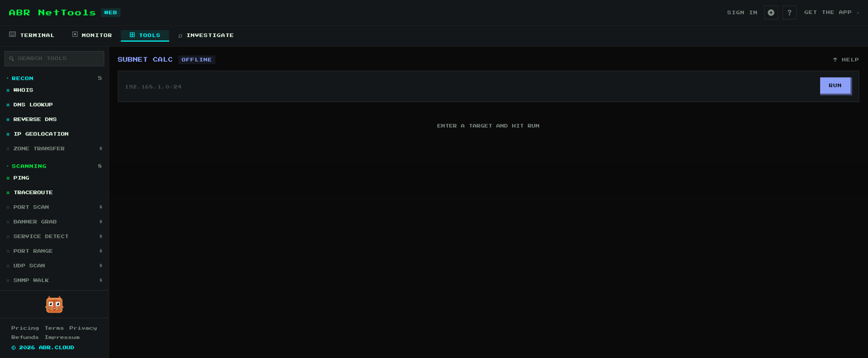Open the Whois tool

(54, 90)
